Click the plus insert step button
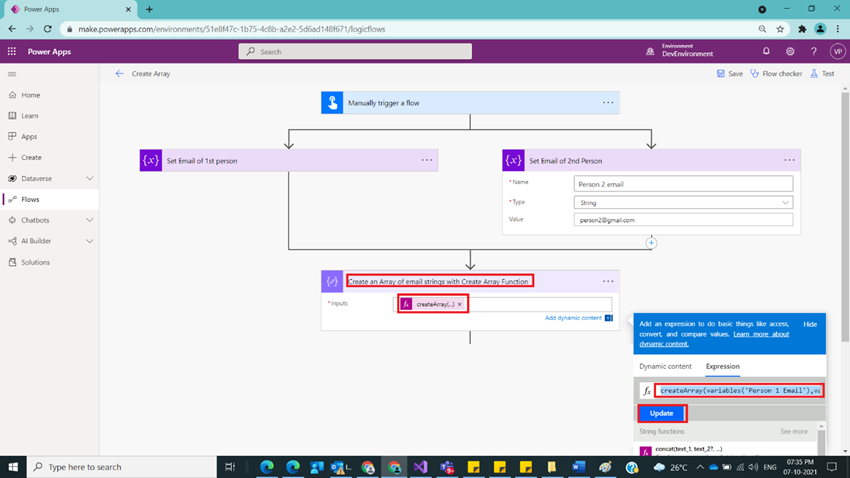850x478 pixels. (651, 243)
